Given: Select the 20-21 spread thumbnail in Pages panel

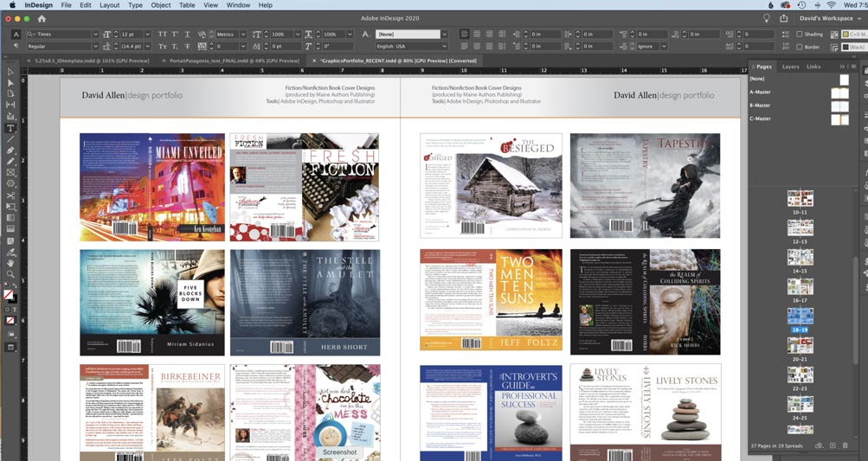Looking at the screenshot, I should tap(800, 346).
